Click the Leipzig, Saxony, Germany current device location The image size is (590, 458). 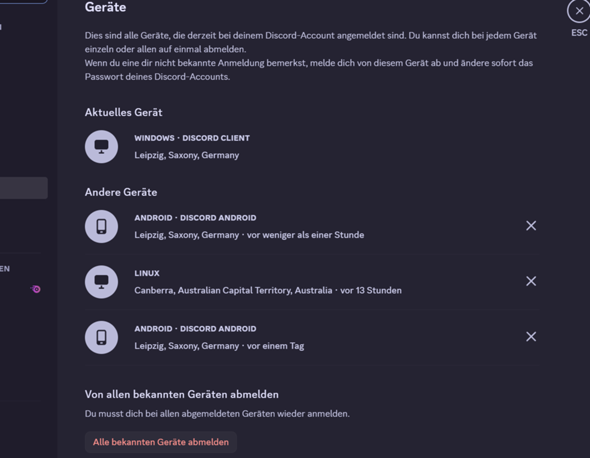[x=187, y=155]
